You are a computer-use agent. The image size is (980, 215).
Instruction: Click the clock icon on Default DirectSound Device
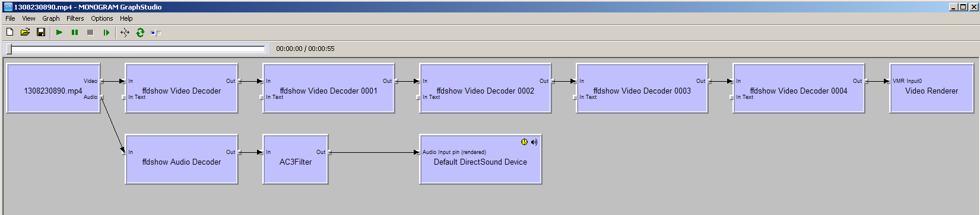[x=524, y=142]
